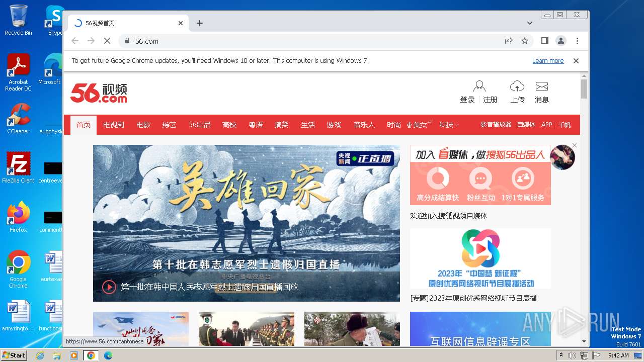Open the 56出品 tab
644x362 pixels.
pos(200,125)
